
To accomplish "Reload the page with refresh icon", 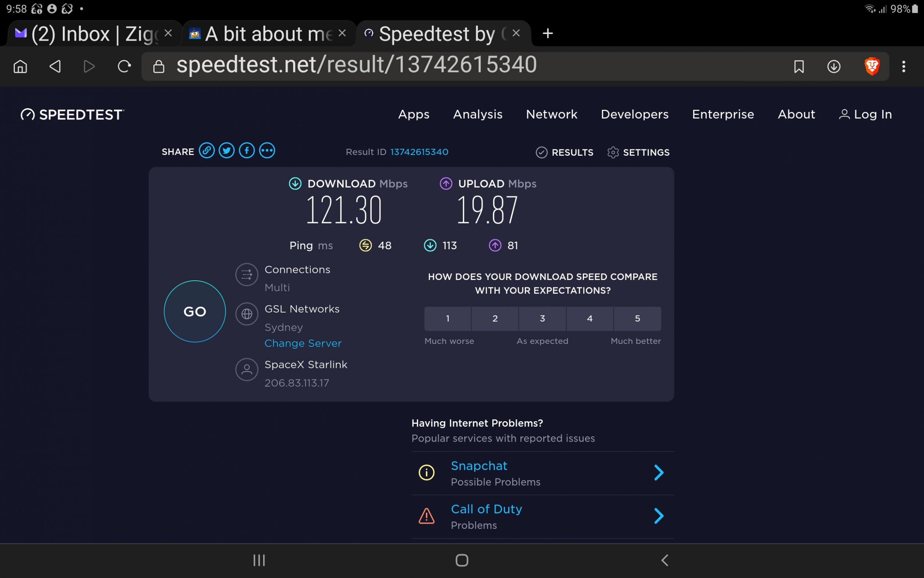I will 124,67.
